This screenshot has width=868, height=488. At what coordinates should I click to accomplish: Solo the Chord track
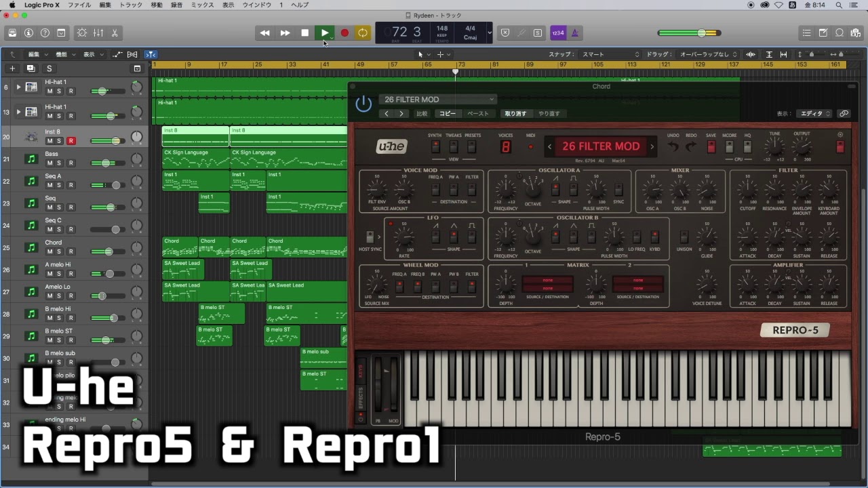pyautogui.click(x=59, y=252)
